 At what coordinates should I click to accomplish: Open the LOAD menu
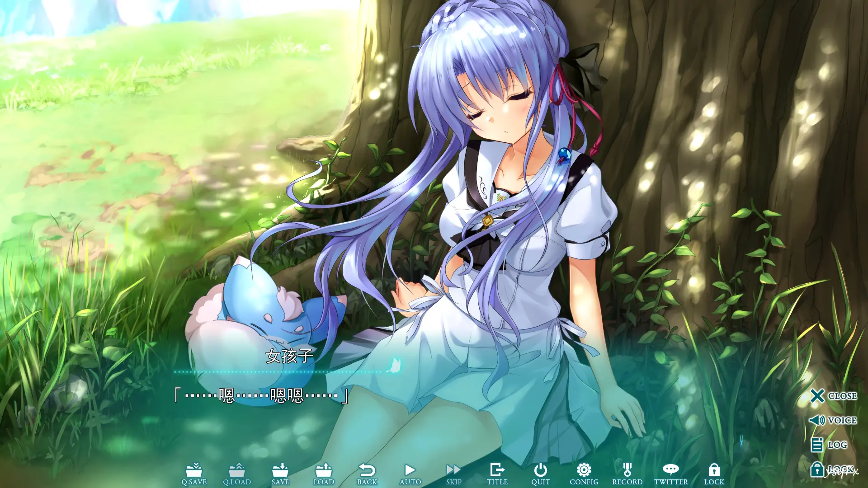(x=324, y=474)
